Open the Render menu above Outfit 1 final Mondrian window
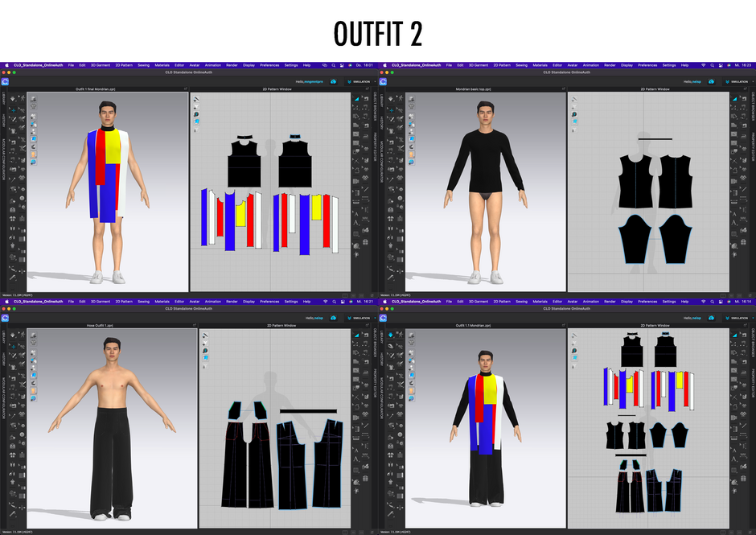 (x=232, y=65)
